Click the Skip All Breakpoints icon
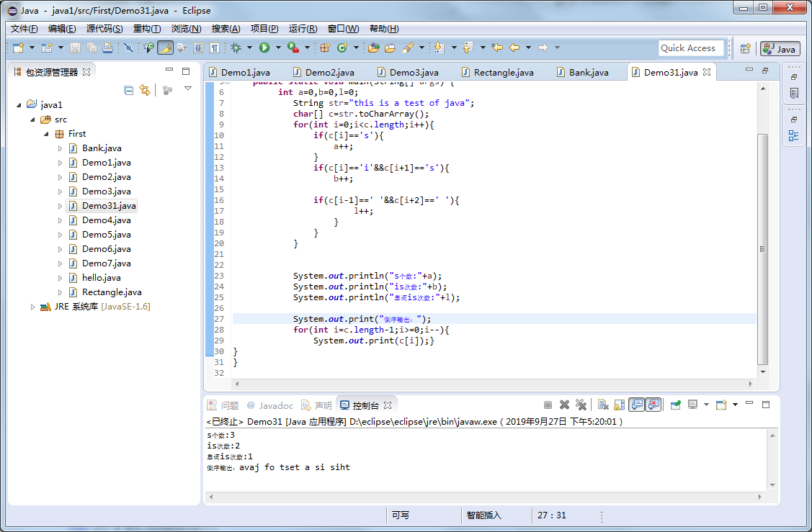The height and width of the screenshot is (532, 812). click(128, 48)
